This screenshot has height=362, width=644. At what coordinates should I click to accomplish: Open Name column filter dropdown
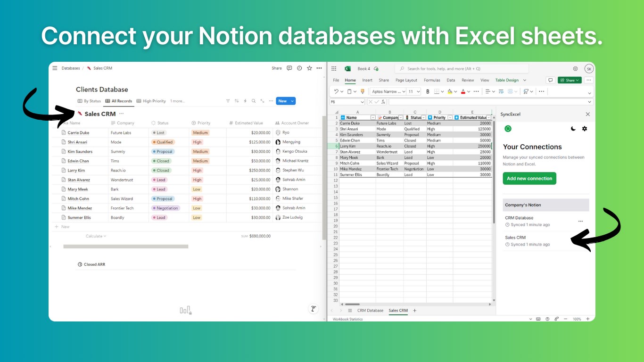point(373,117)
